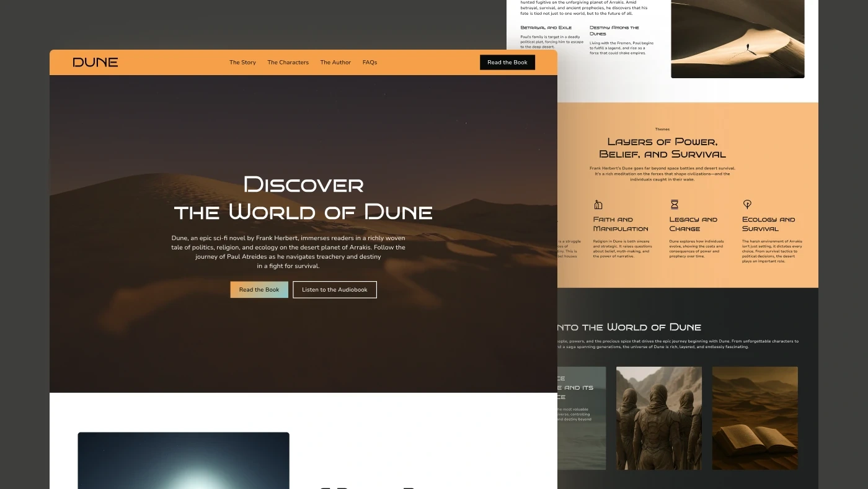Open the open book in desert card image

755,418
